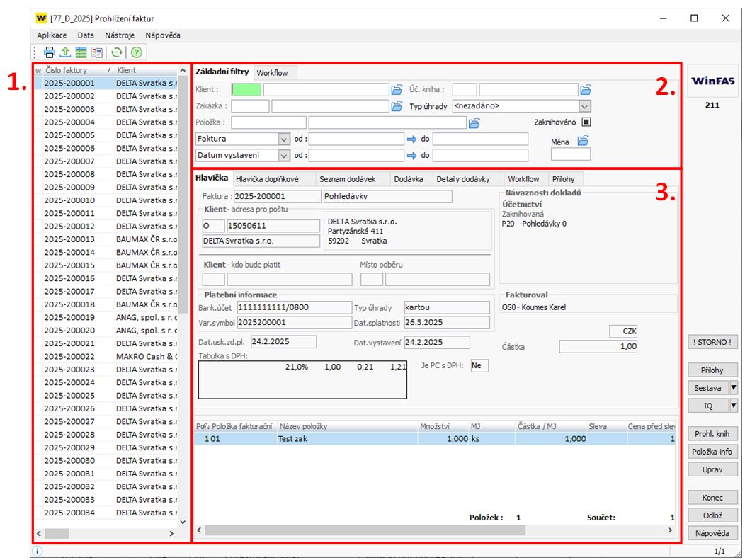Select the Test zak item row
This screenshot has height=560, width=745.
tap(434, 439)
